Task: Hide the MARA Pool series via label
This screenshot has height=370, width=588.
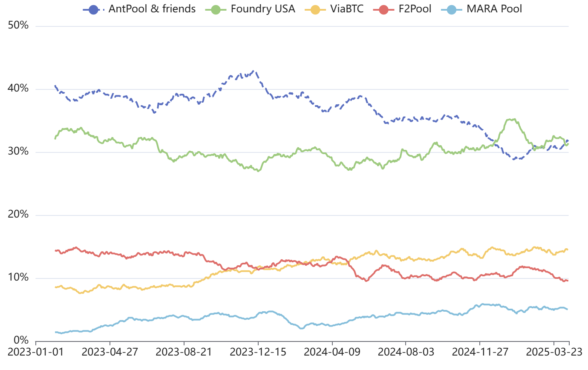Action: 494,9
